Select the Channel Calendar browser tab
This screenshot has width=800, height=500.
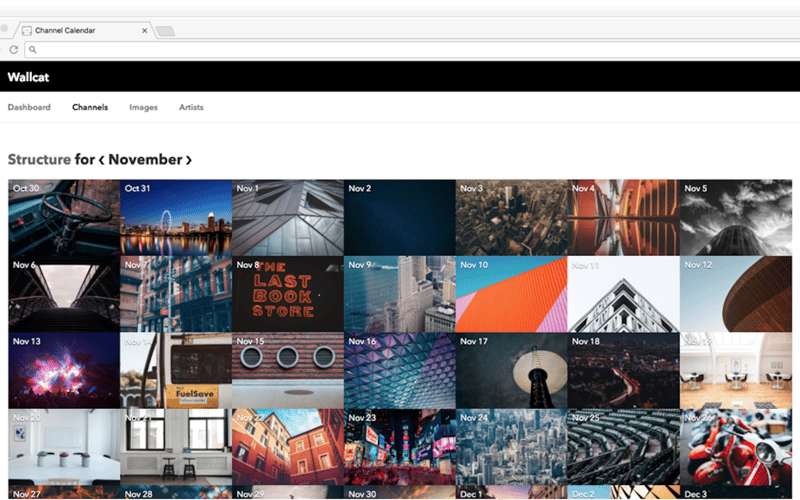84,31
